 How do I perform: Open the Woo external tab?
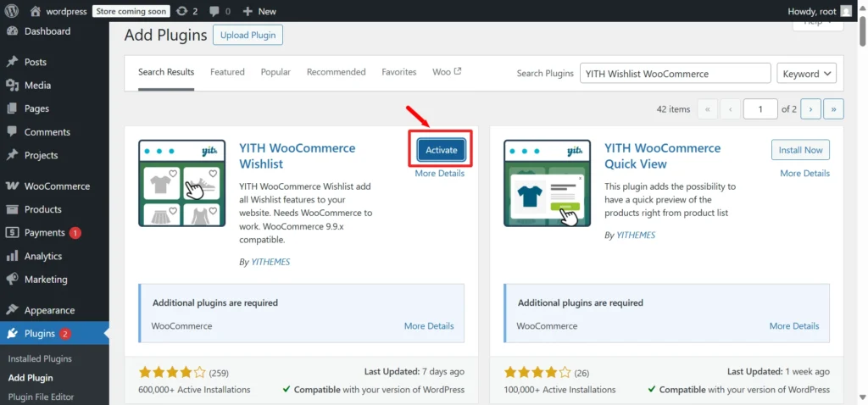[447, 72]
